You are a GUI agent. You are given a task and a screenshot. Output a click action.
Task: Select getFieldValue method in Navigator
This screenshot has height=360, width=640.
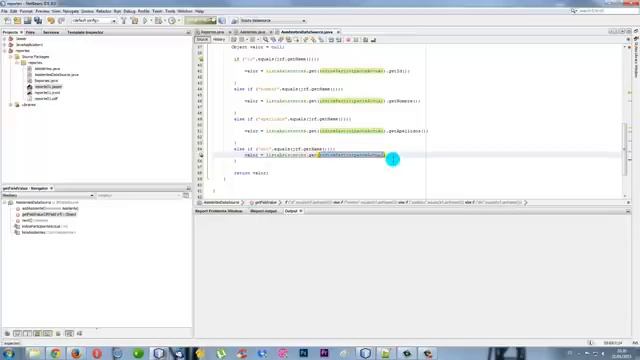[49, 214]
